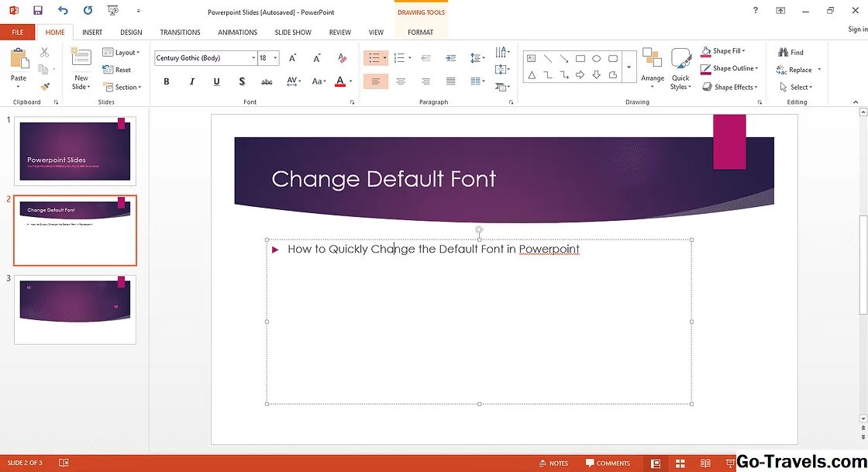Expand the Layout dropdown
The width and height of the screenshot is (868, 472).
click(121, 52)
